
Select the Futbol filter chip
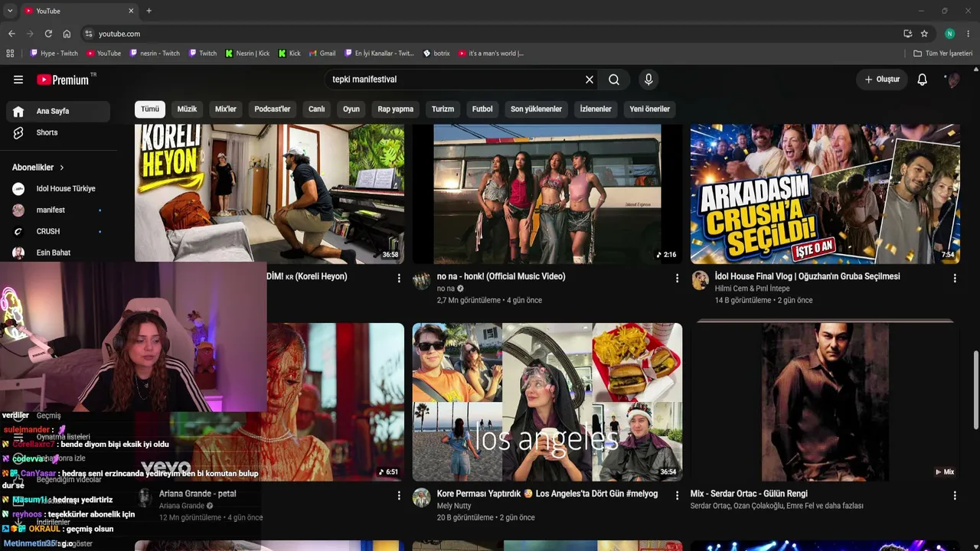(x=482, y=109)
